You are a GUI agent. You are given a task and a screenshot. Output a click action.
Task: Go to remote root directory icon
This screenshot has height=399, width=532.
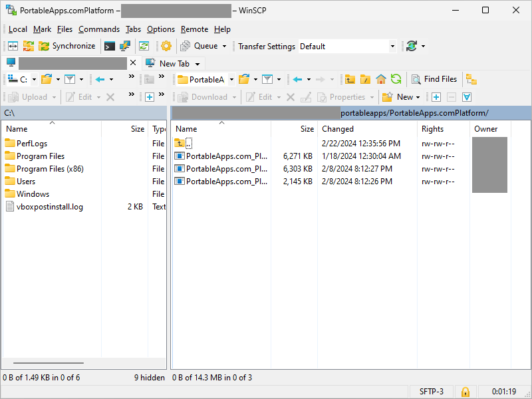click(365, 79)
